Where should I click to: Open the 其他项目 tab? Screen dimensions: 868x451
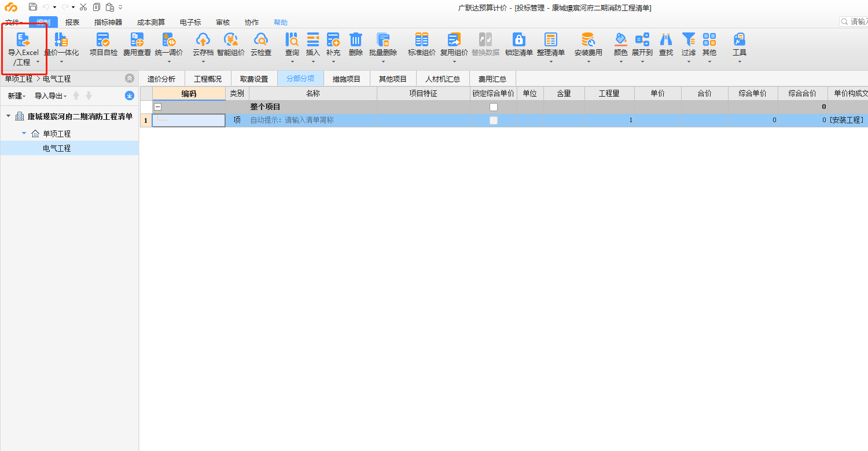(393, 79)
